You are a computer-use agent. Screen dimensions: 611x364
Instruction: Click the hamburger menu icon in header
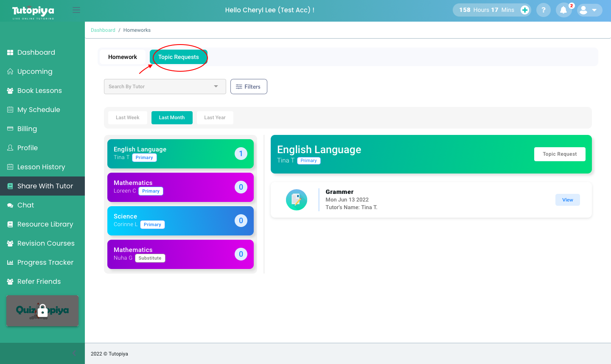point(76,10)
